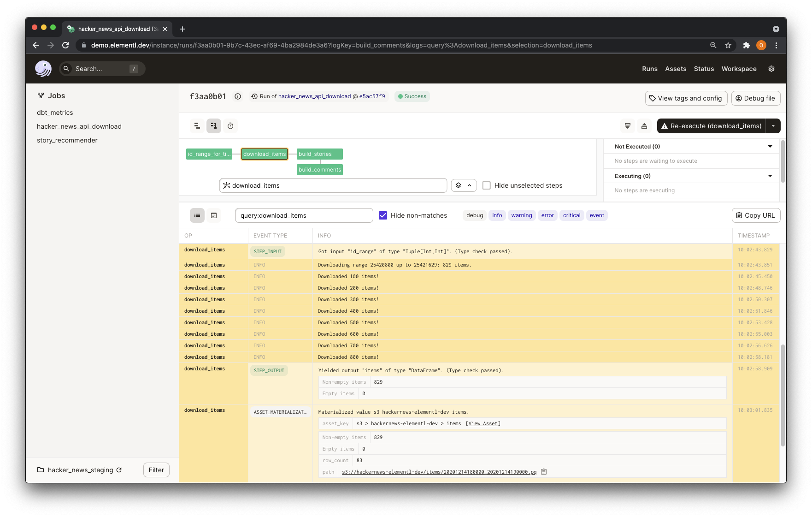Viewport: 812px width, 517px height.
Task: Select the dbt_metrics job
Action: click(55, 113)
